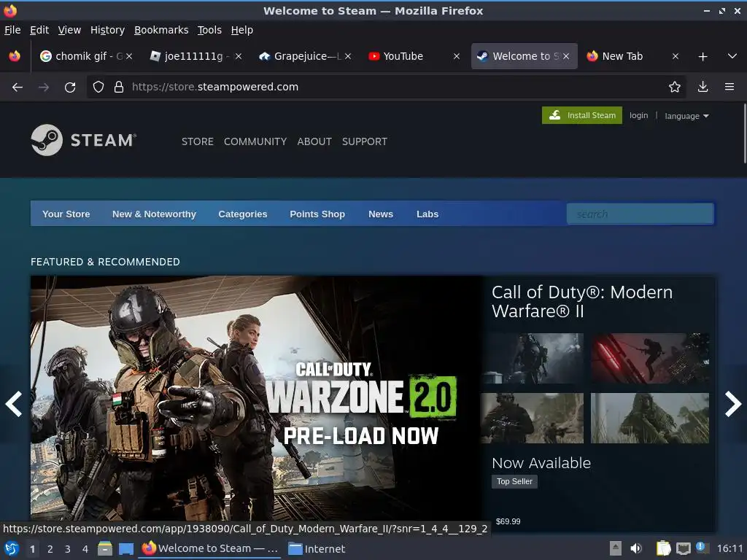Go to COMMUNITY in Steam header
747x560 pixels.
(255, 141)
